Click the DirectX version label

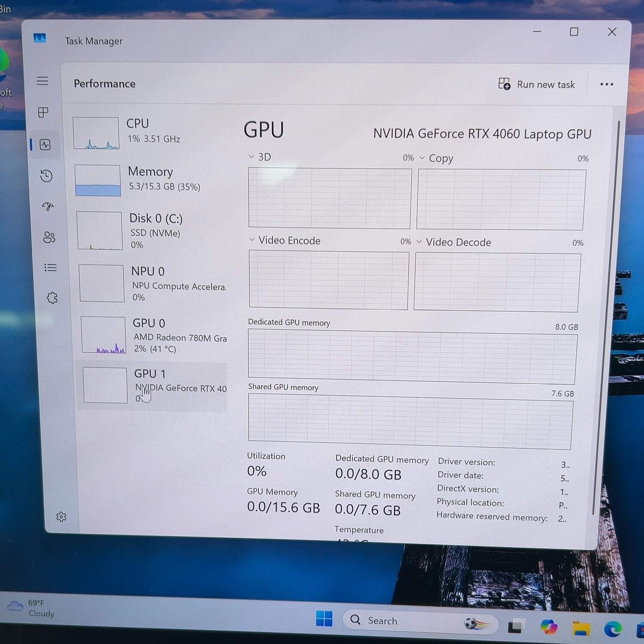468,489
